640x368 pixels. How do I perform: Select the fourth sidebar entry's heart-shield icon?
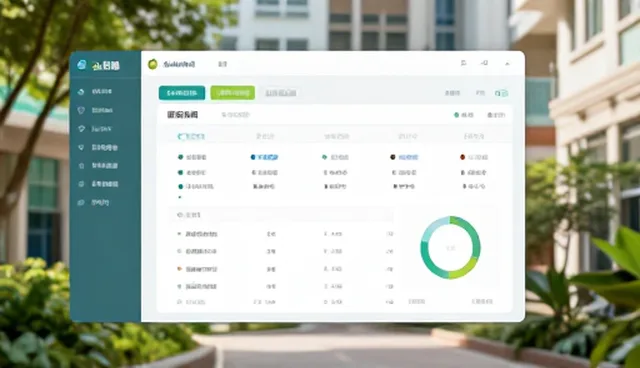coord(81,147)
